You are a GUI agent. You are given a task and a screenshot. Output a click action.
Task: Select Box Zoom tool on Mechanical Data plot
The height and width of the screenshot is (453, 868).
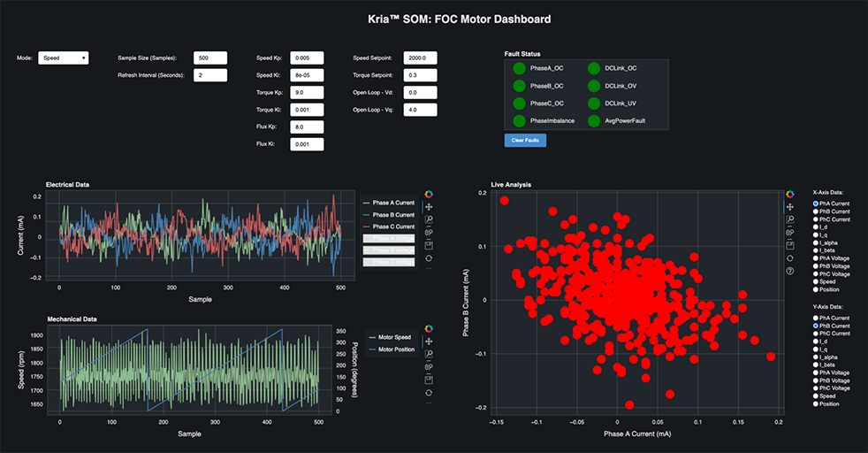[x=429, y=355]
